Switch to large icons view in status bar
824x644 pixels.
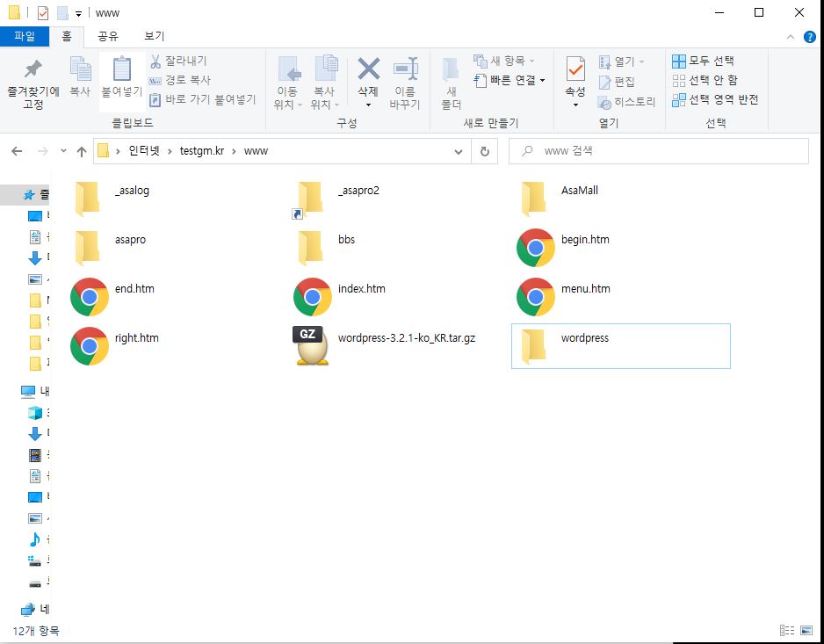click(x=806, y=631)
